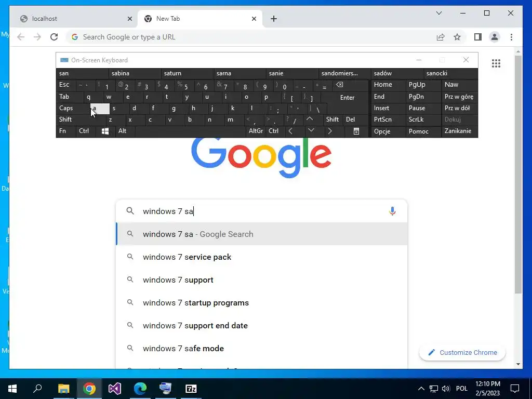Open the Google apps grid icon

[496, 63]
